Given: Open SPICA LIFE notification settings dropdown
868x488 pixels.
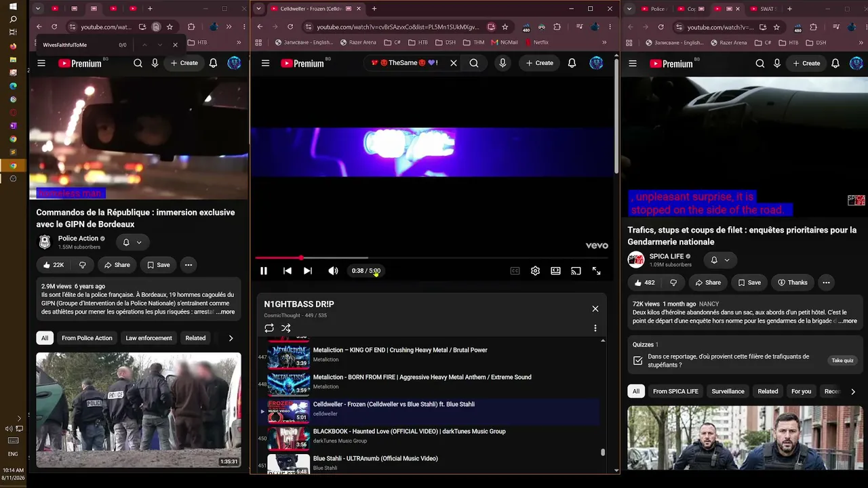Looking at the screenshot, I should pyautogui.click(x=720, y=260).
